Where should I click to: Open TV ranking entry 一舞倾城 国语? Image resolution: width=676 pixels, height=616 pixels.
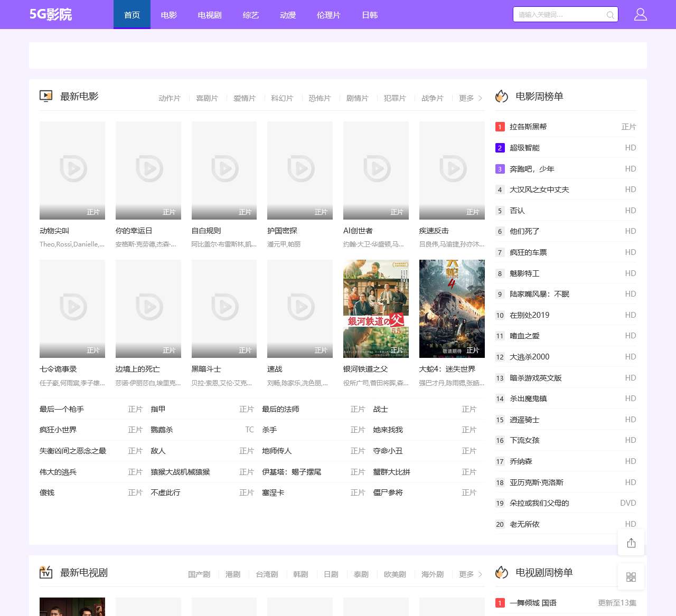tap(533, 603)
